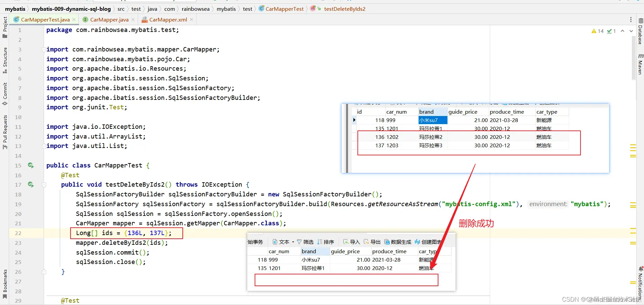Toggle the method end fold marker at line 26
The height and width of the screenshot is (305, 644).
(x=44, y=272)
